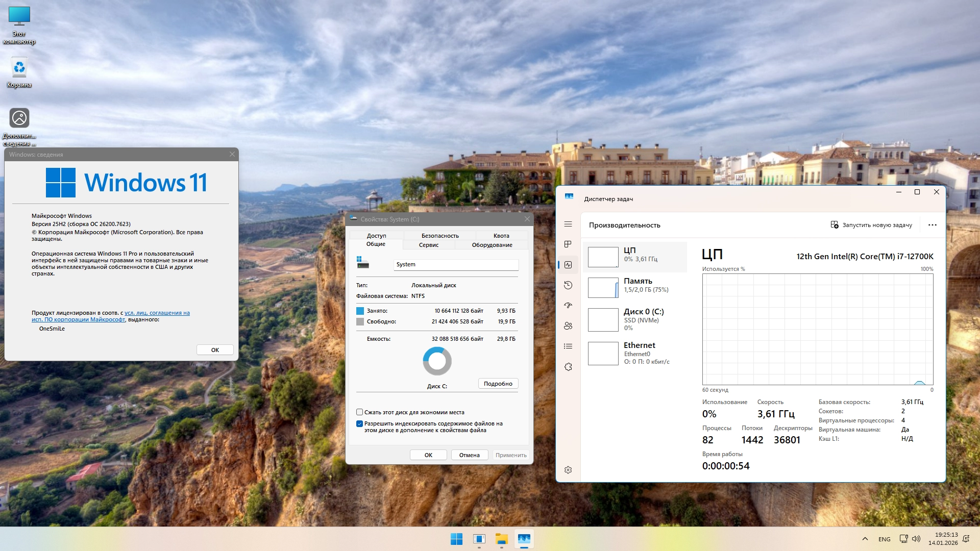This screenshot has height=551, width=980.
Task: Enable compress this drive checkbox
Action: point(360,412)
